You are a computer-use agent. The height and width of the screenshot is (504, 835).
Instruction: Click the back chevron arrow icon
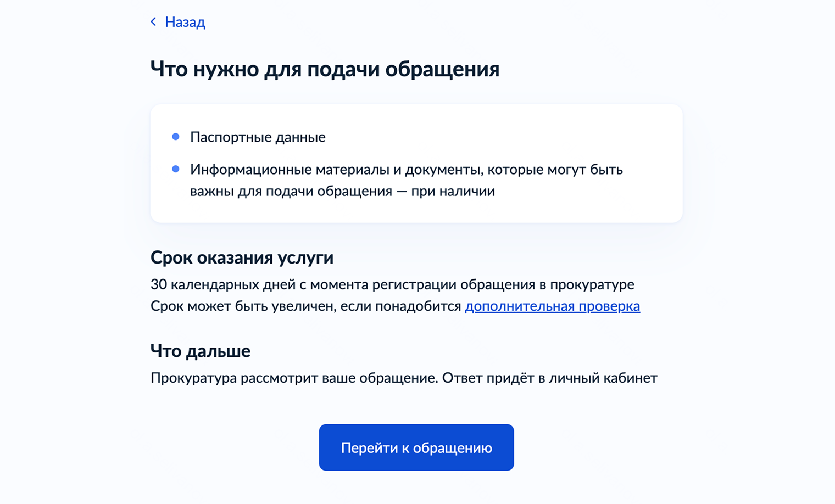(153, 22)
